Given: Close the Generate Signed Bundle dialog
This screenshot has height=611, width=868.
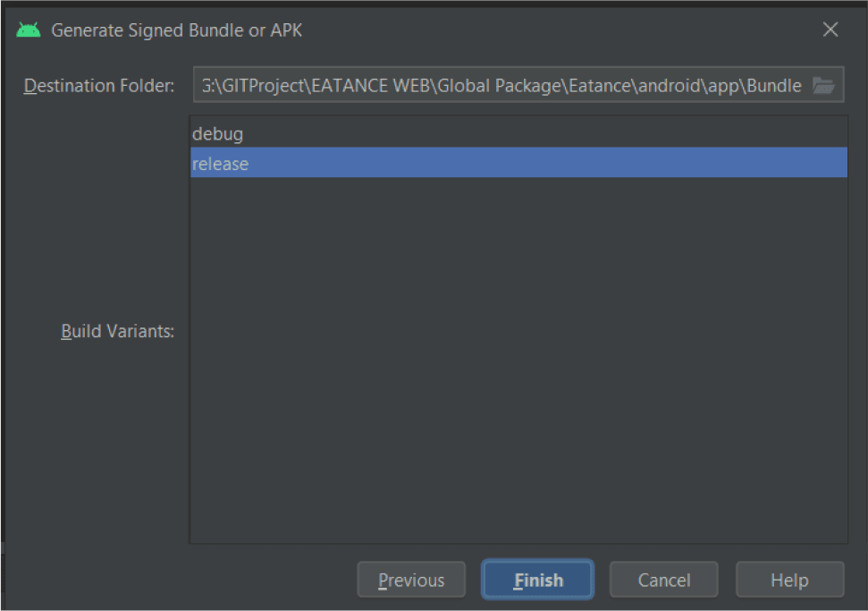Looking at the screenshot, I should point(830,30).
